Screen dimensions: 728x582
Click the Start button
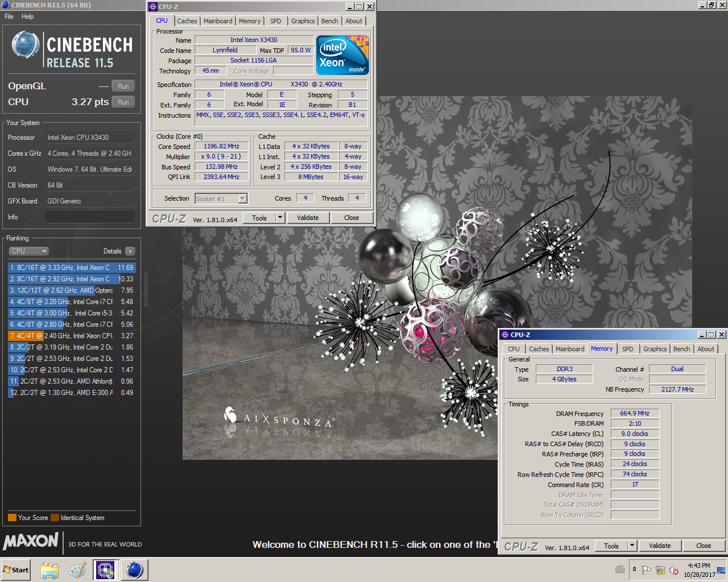16,570
